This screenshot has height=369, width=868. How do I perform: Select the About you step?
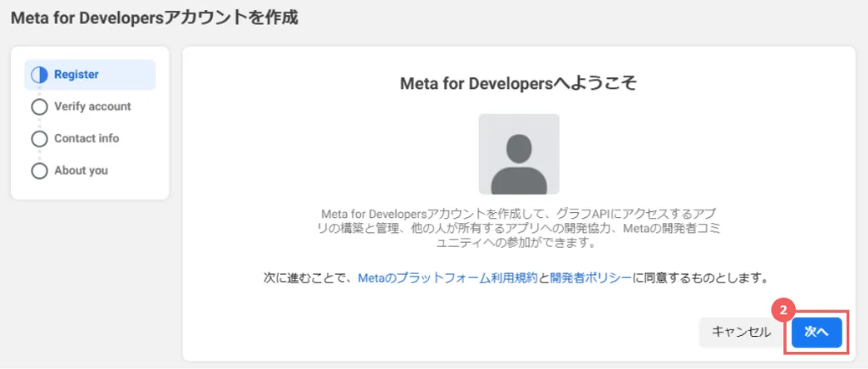[x=81, y=171]
